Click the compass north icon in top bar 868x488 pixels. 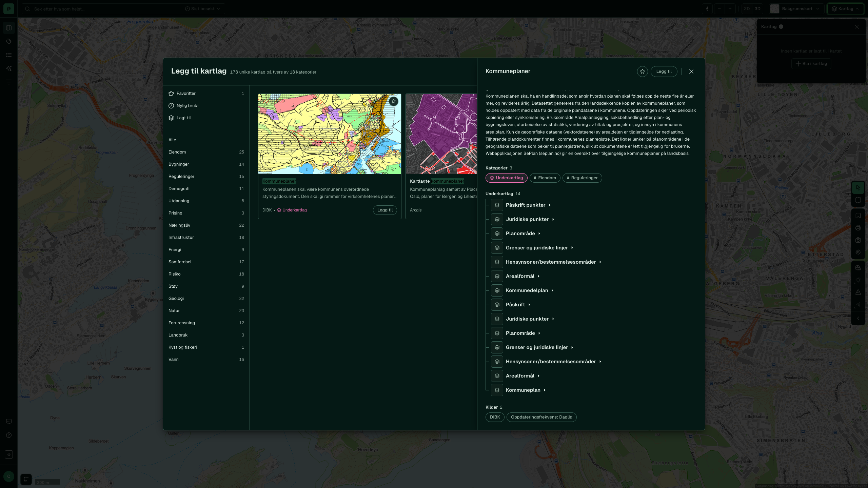(x=707, y=9)
